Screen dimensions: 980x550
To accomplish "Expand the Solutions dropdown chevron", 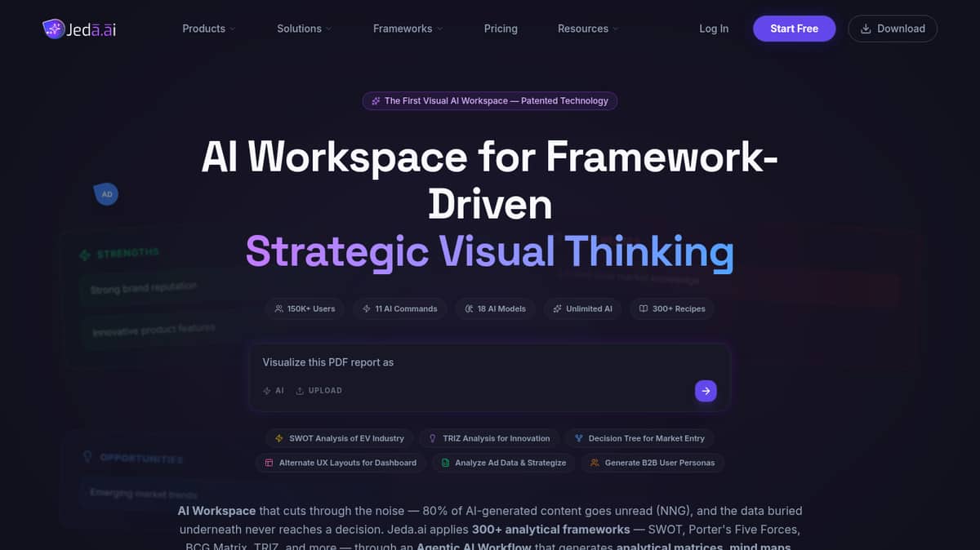I will [x=328, y=29].
